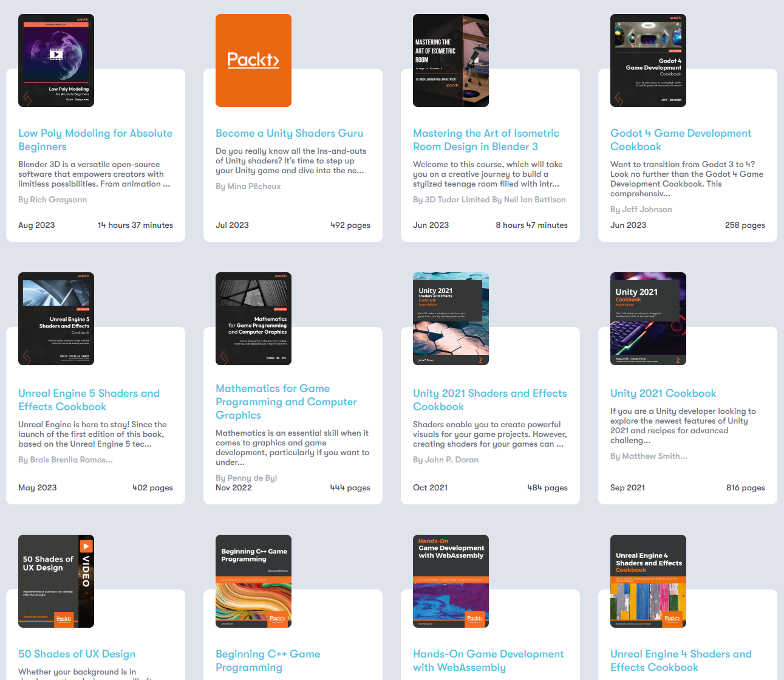Click the Hands-On WebAssembly book cover
The width and height of the screenshot is (784, 680).
451,581
